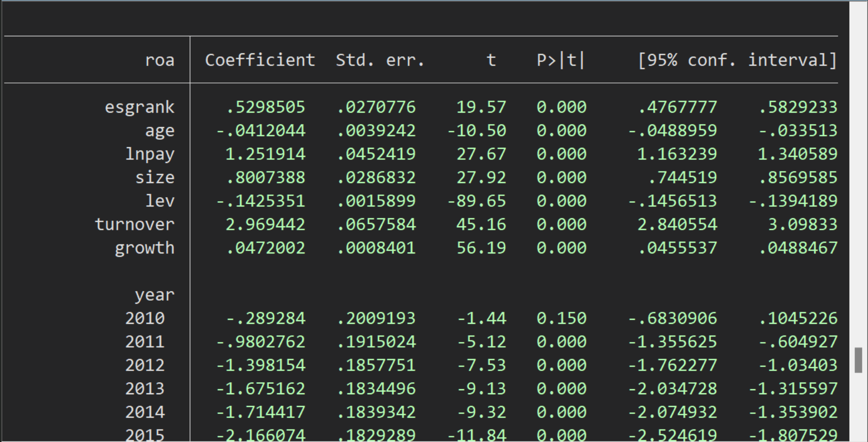
Task: Click the vertical scrollbar thumb
Action: coord(858,360)
